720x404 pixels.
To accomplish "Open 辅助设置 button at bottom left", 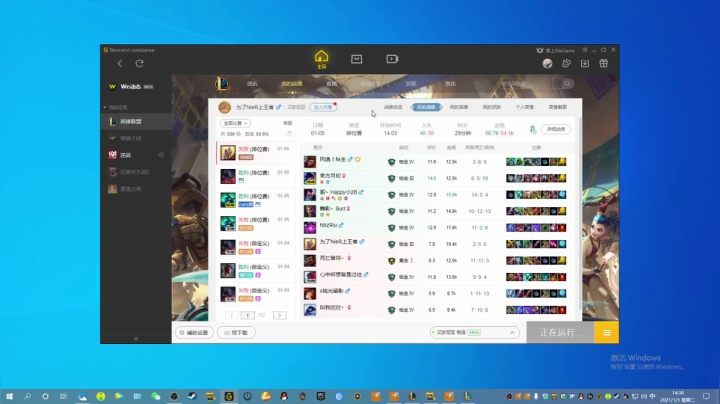I will point(194,332).
